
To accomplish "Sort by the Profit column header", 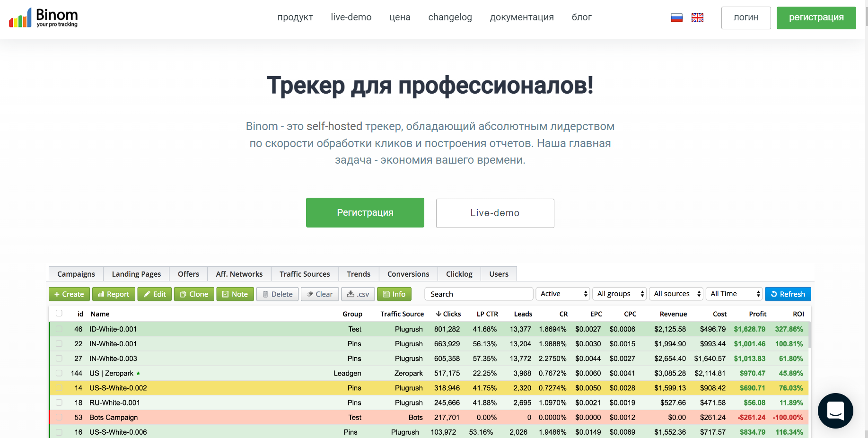I will (x=758, y=314).
